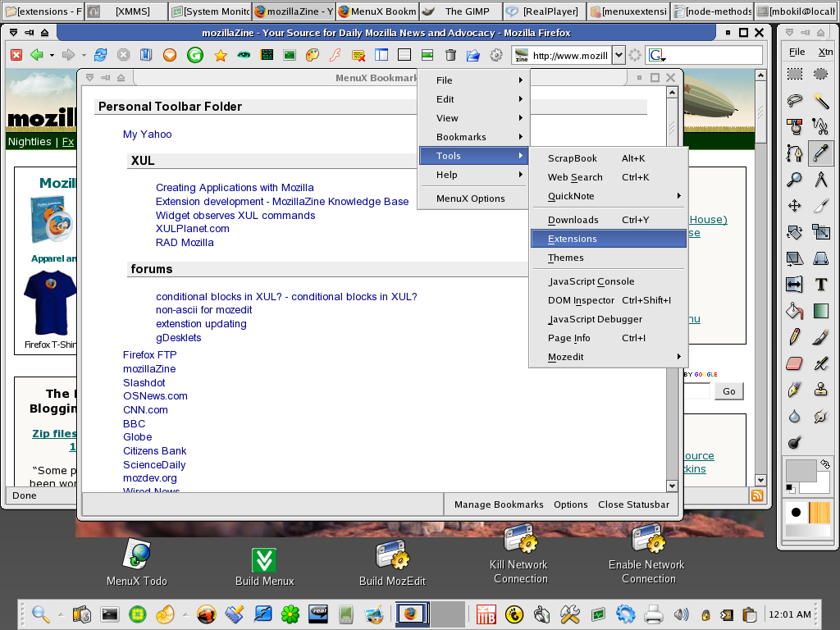840x630 pixels.
Task: Open the XULPlanet.com bookmark link
Action: click(192, 228)
